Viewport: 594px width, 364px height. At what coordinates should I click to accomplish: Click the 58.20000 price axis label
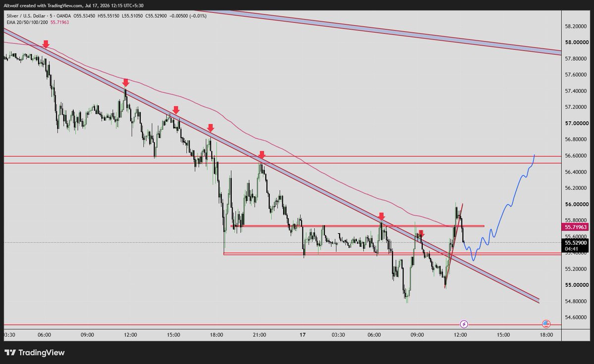pyautogui.click(x=576, y=26)
